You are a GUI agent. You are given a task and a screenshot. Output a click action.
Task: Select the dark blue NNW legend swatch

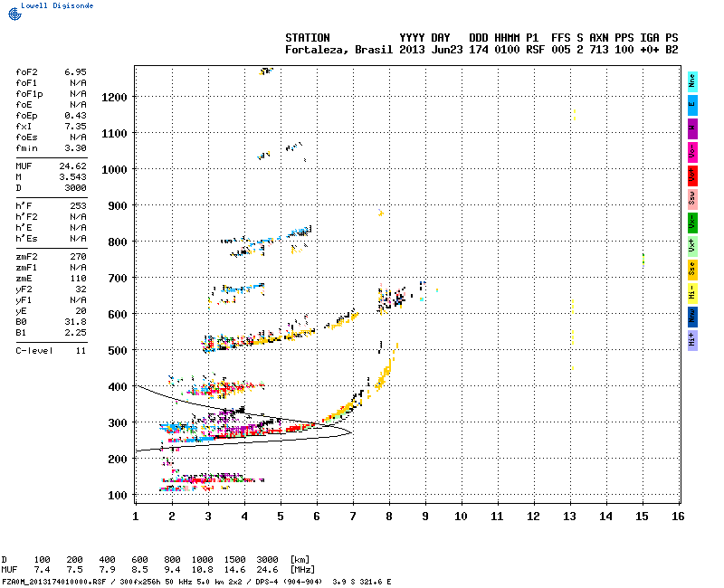[x=692, y=318]
